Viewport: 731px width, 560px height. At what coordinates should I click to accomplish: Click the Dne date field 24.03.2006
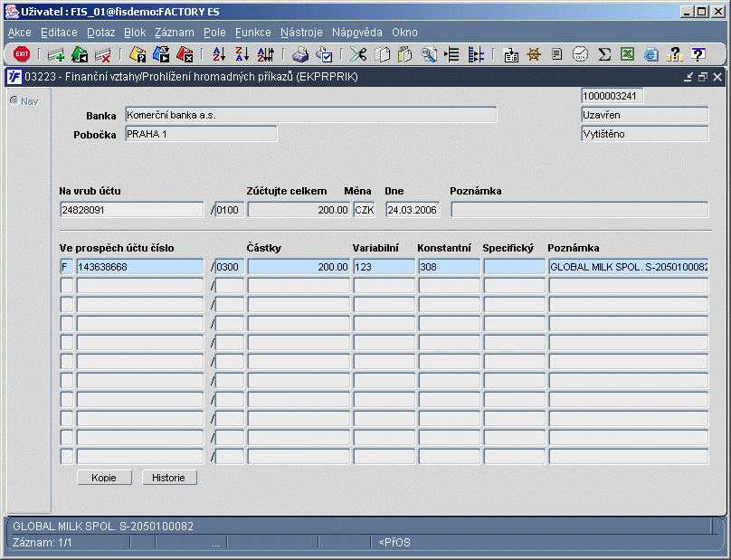(413, 210)
